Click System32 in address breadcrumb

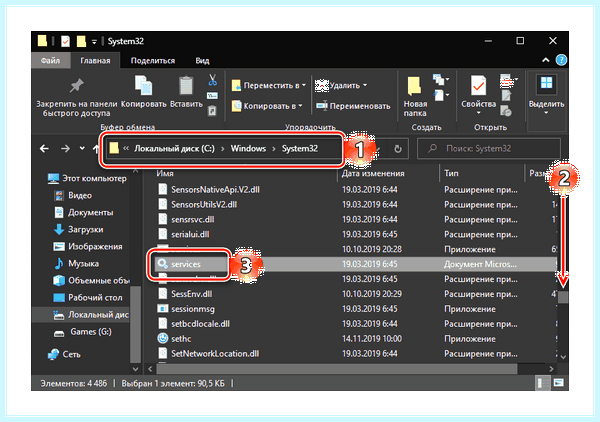300,148
